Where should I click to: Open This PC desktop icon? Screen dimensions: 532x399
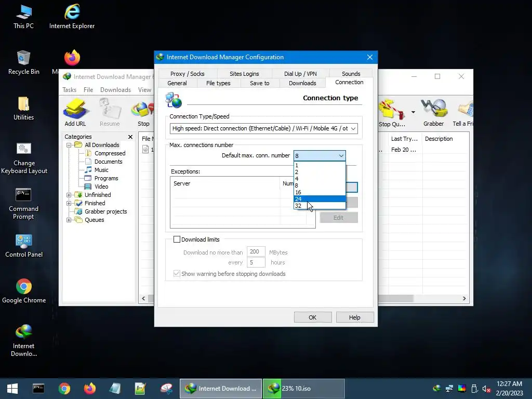click(24, 17)
